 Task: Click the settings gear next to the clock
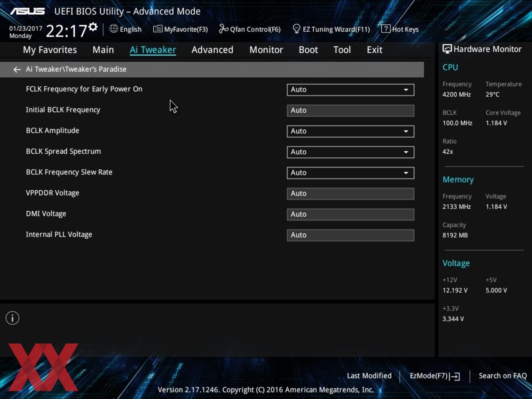[x=93, y=27]
